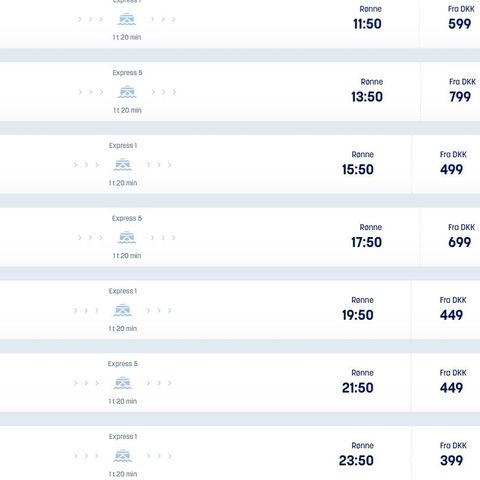
Task: Pick the 21:50 fare at DKK 449
Action: [x=453, y=381]
